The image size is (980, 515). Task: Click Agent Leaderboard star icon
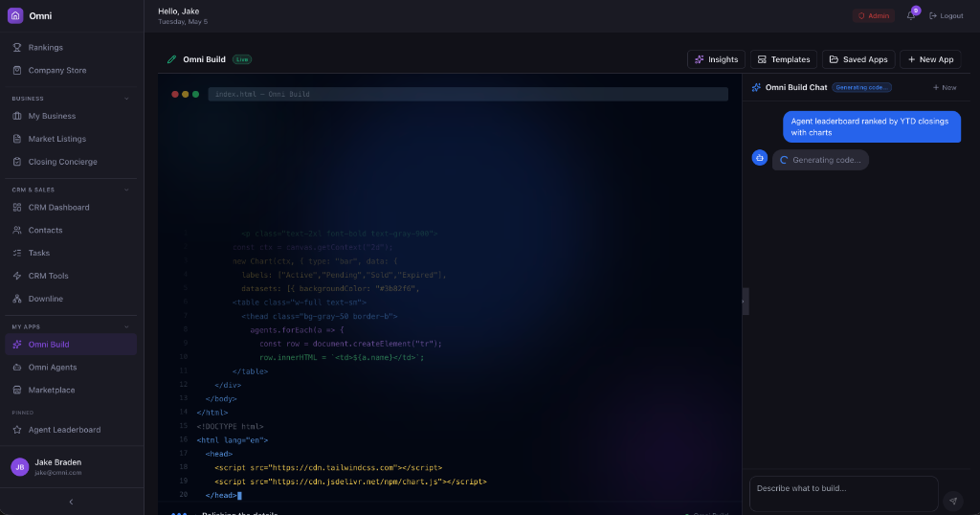tap(17, 430)
